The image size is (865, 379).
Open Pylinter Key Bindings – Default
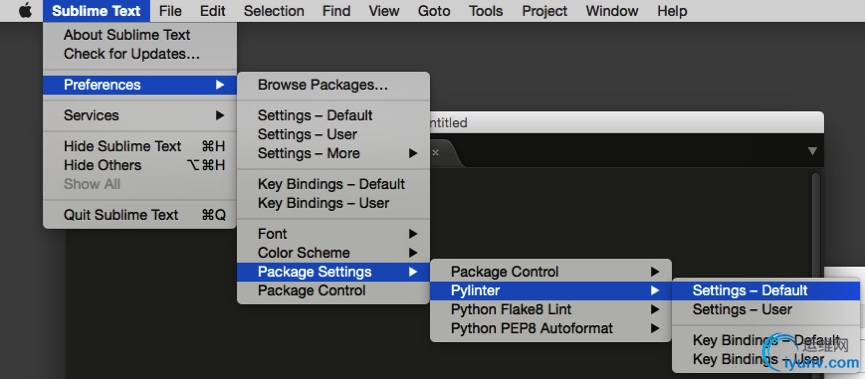(x=766, y=340)
